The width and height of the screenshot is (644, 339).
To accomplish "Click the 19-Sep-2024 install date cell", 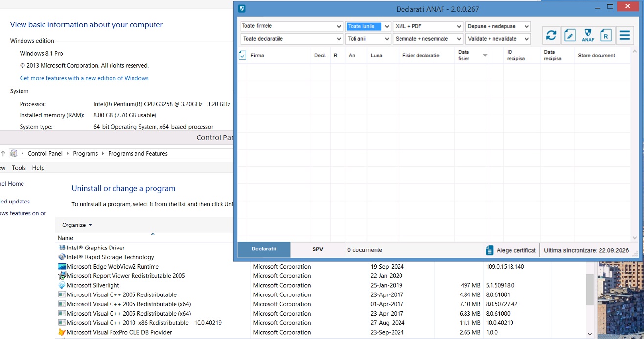I will tap(387, 267).
